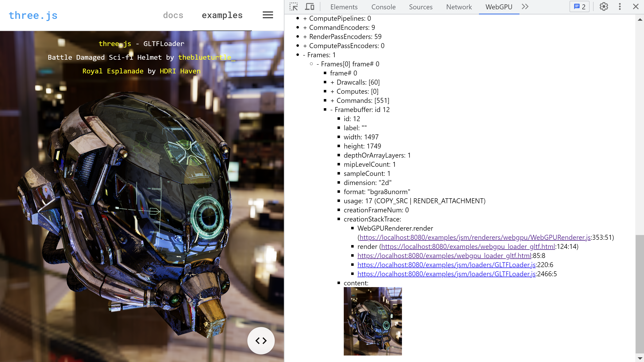Open webgpu_loader_gltf.html link at line 124
644x362 pixels.
(468, 247)
